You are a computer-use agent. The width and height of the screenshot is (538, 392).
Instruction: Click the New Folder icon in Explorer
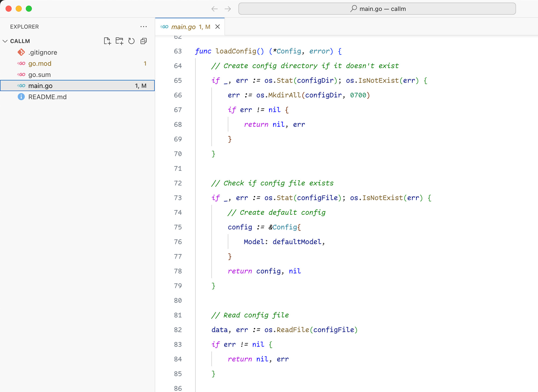119,41
